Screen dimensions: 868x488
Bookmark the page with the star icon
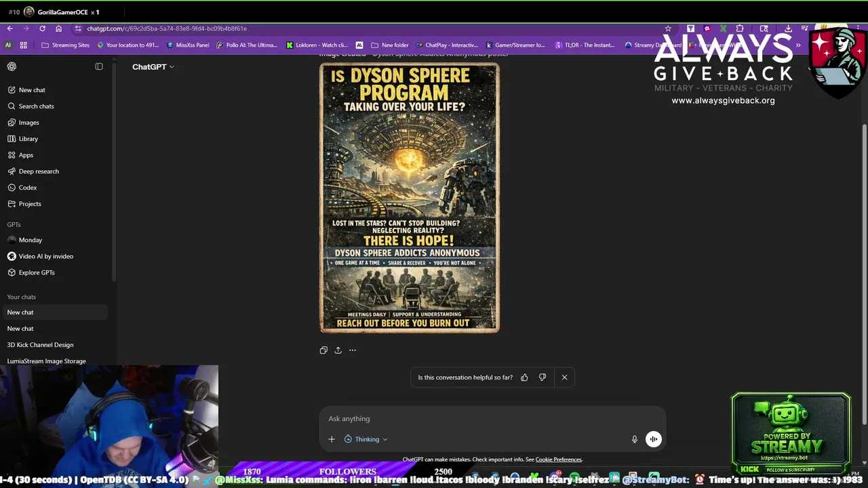[x=668, y=28]
